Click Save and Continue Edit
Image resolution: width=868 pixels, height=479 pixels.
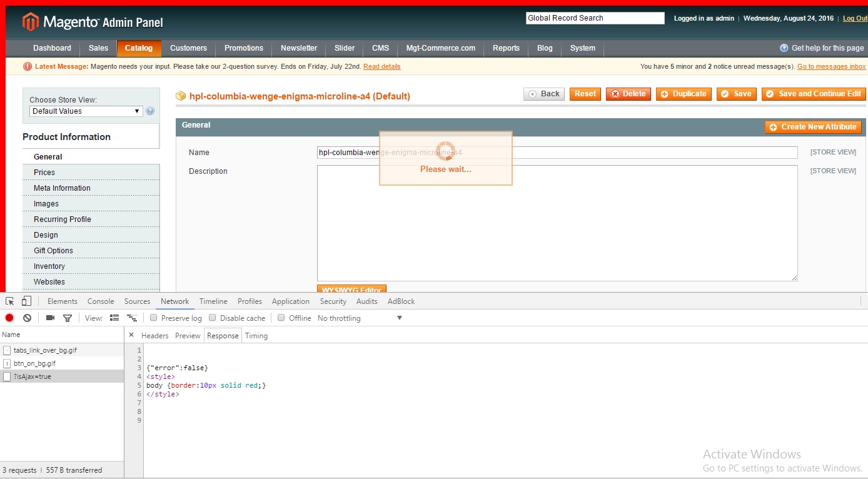[x=814, y=94]
